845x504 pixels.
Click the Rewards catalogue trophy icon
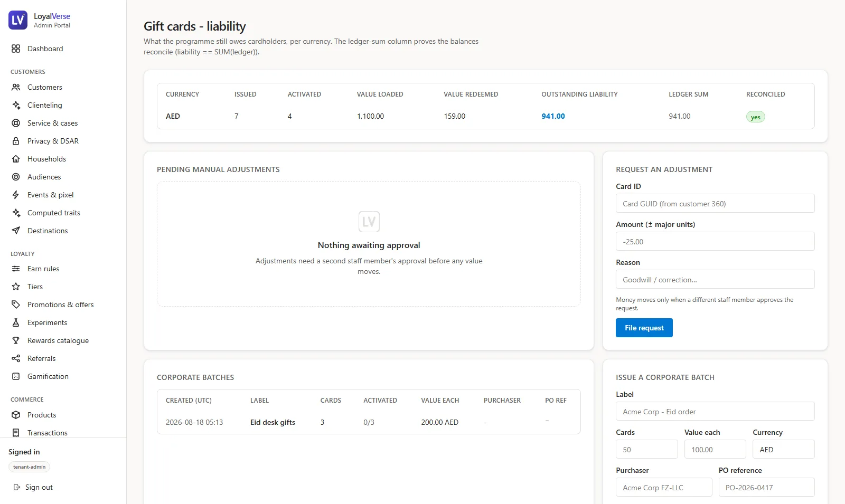(16, 340)
